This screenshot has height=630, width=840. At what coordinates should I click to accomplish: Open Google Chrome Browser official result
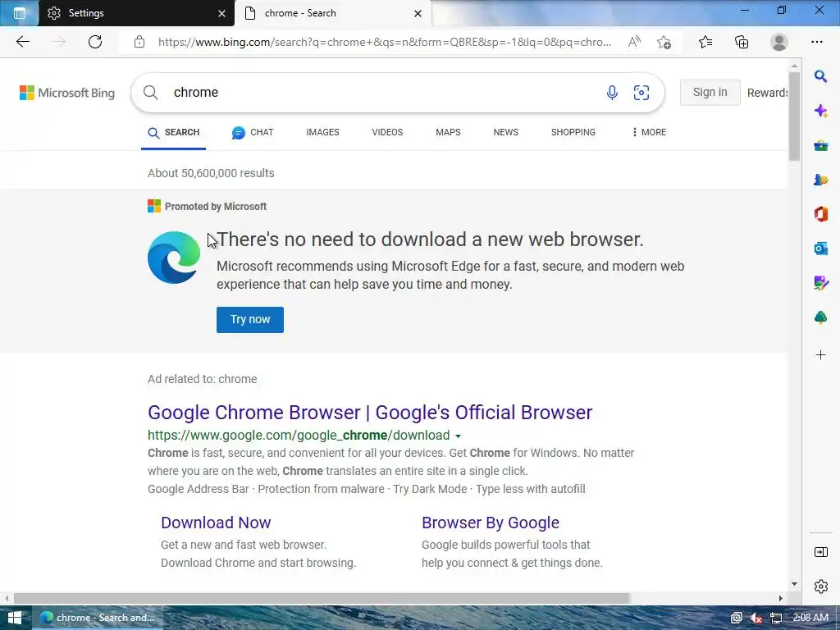tap(370, 413)
